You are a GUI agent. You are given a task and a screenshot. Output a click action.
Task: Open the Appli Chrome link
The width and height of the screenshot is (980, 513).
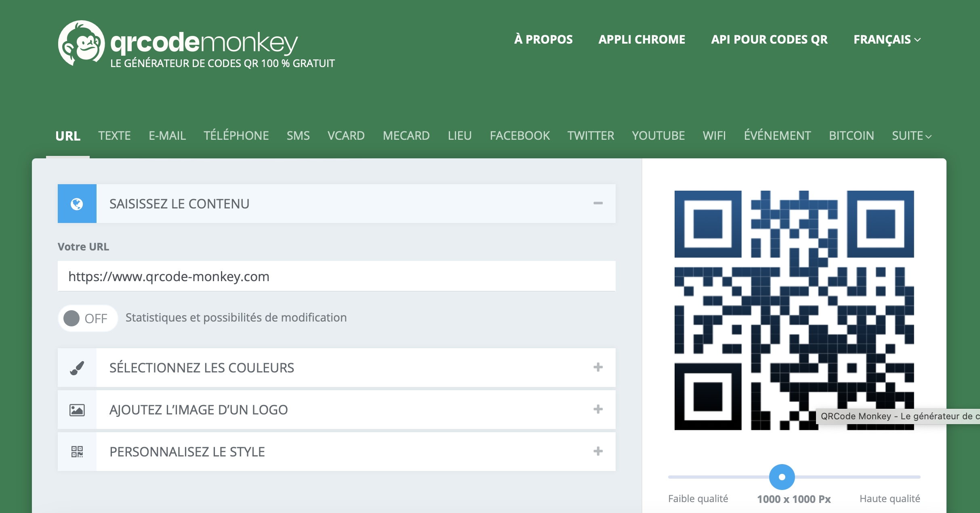click(642, 40)
